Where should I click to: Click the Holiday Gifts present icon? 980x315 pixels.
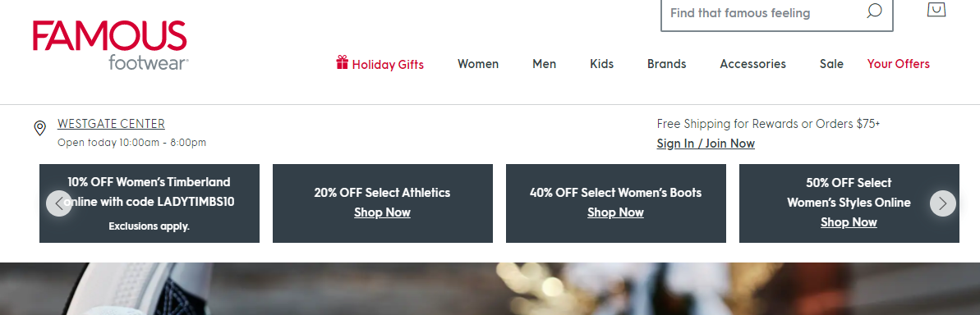pos(342,62)
